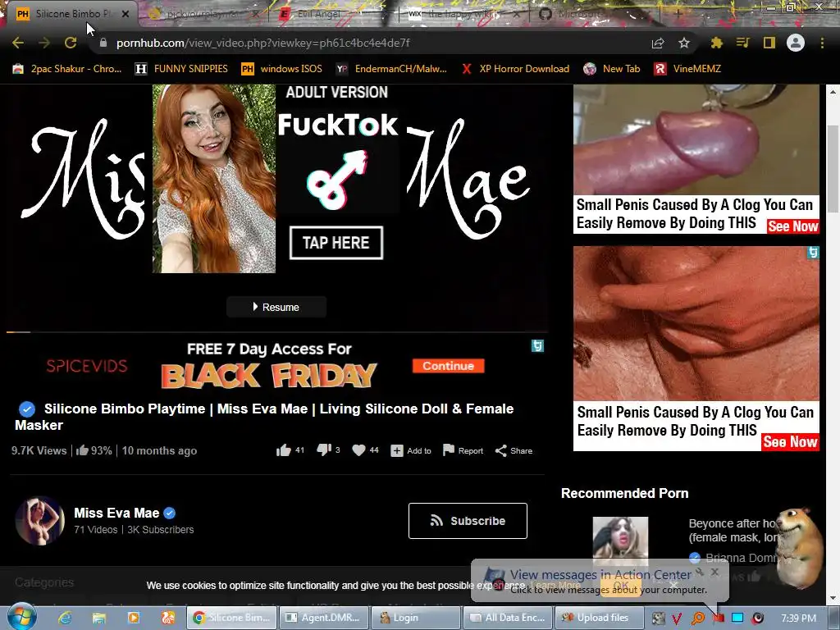Open the clock showing 7:39 PM

tap(799, 619)
